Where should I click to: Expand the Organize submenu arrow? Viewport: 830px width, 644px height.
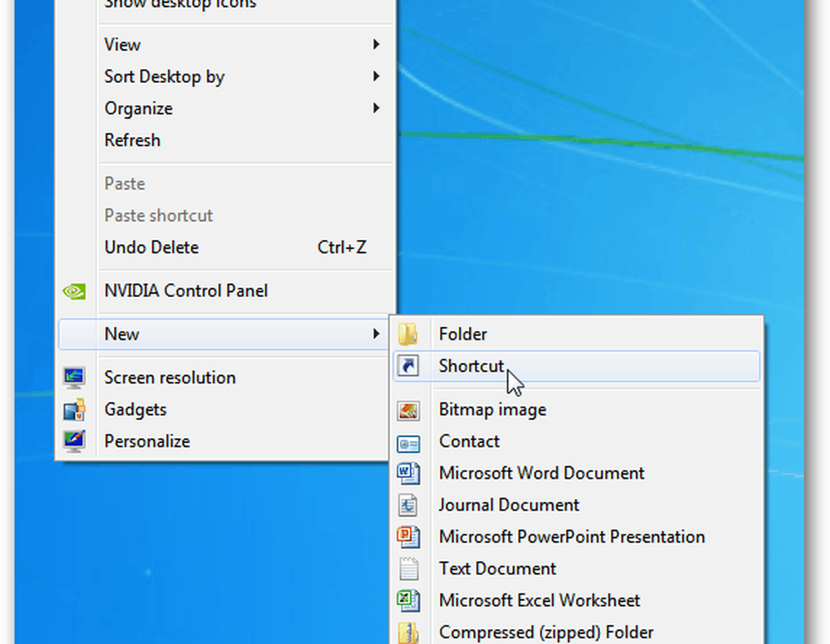point(376,109)
